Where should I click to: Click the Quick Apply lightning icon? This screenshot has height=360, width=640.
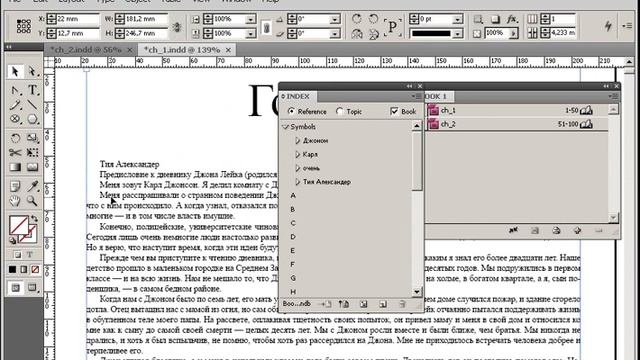(608, 26)
